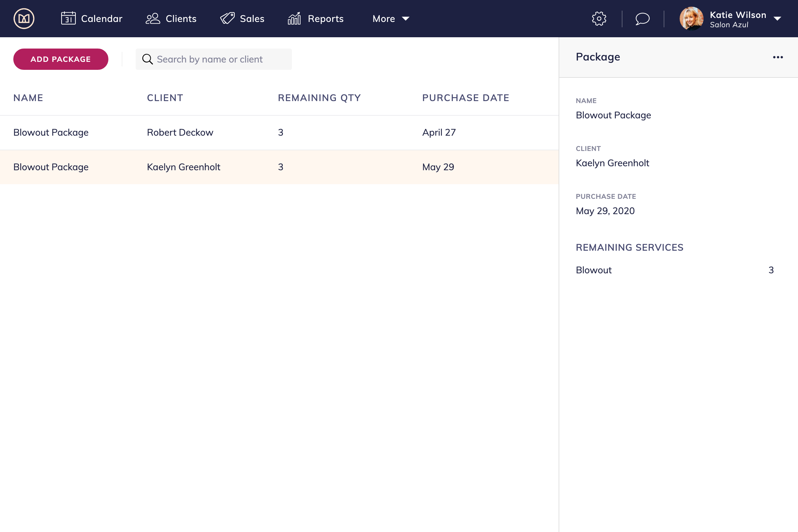Expand Katie Wilson account dropdown arrow
The height and width of the screenshot is (532, 798).
(x=777, y=19)
